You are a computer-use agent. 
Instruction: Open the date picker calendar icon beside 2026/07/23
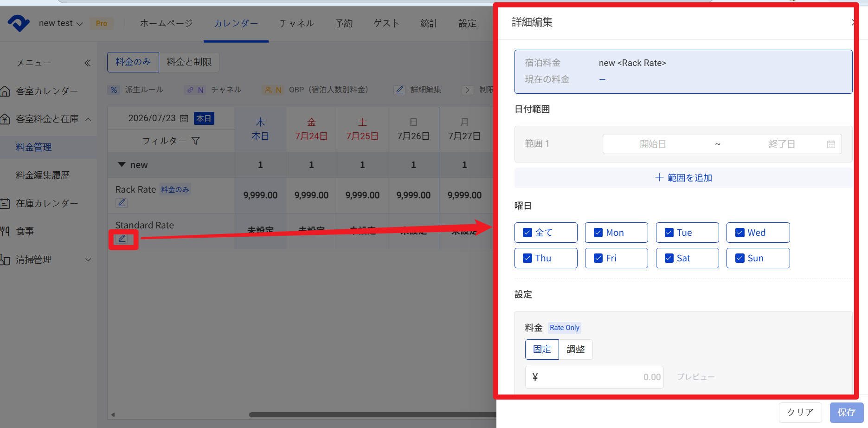pos(184,118)
